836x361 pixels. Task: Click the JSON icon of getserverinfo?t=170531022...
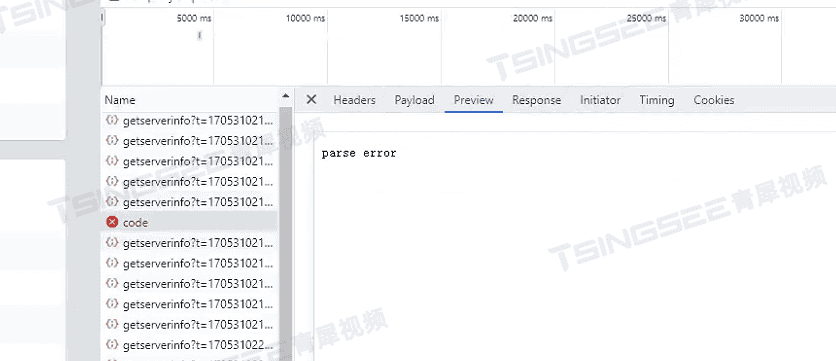click(112, 344)
